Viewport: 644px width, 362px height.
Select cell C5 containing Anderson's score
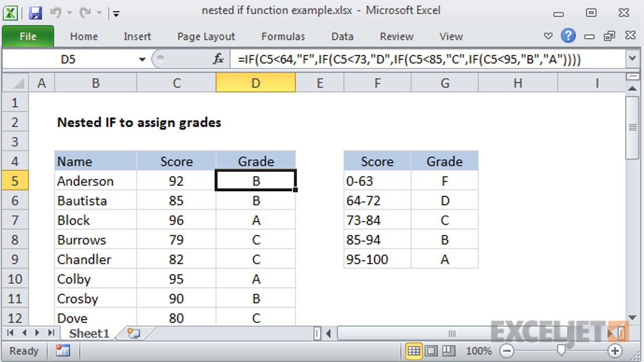pyautogui.click(x=176, y=180)
